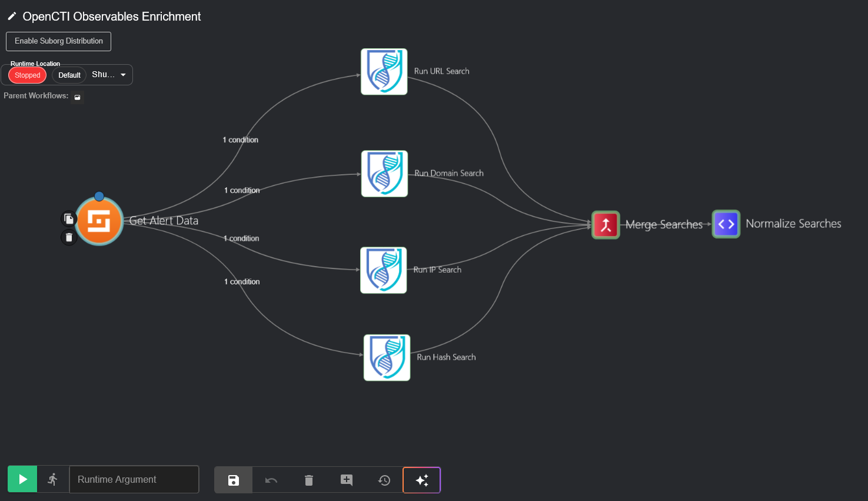Click the AI sparkles button
Screen dimensions: 868x501
point(422,480)
